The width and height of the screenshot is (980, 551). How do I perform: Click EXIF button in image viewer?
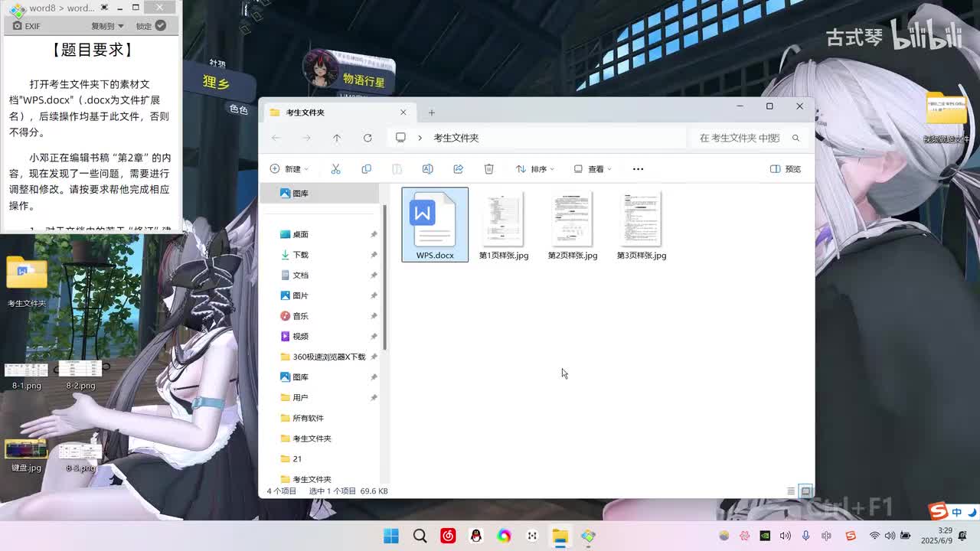pyautogui.click(x=27, y=26)
